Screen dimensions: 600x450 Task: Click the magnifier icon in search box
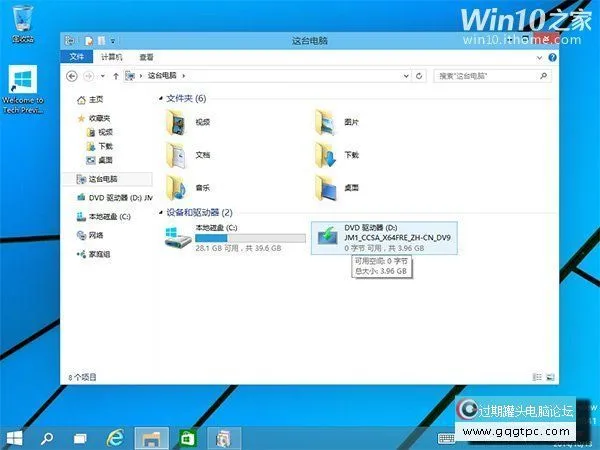point(543,76)
